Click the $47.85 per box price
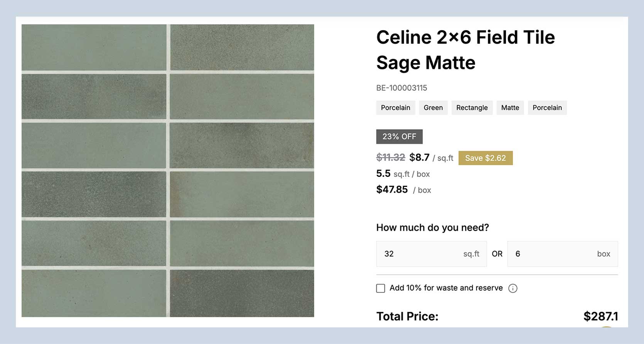The image size is (644, 344). [392, 190]
